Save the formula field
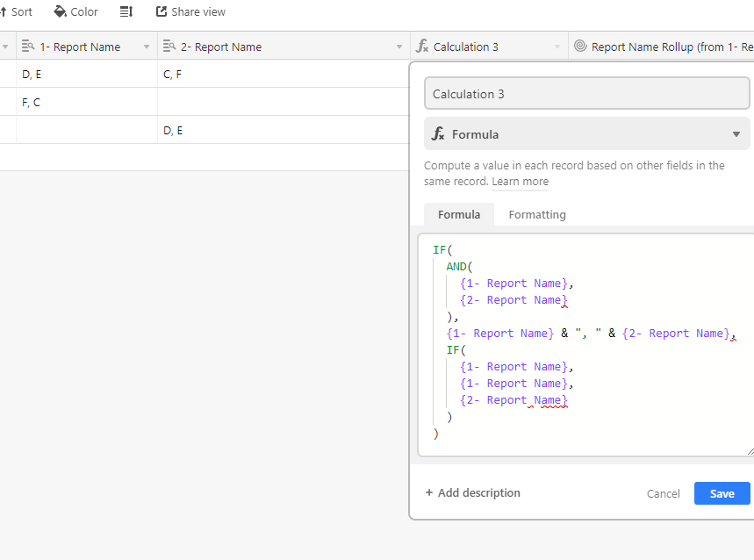754x560 pixels. tap(722, 493)
